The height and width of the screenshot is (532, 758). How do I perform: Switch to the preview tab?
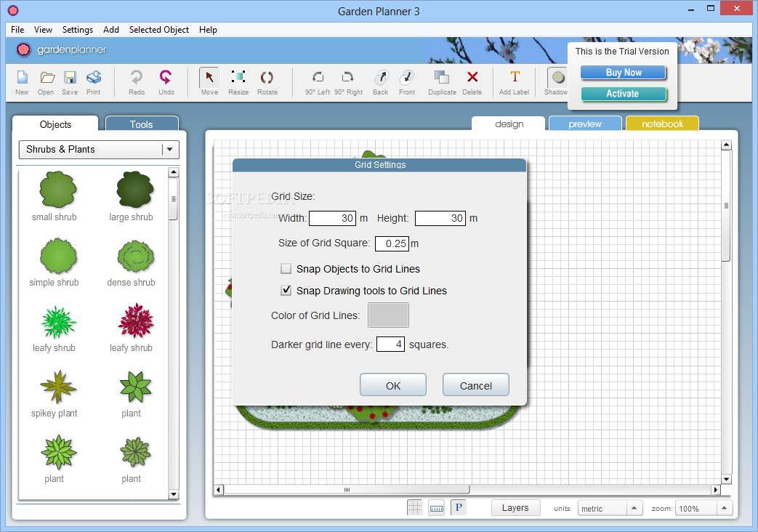(585, 124)
